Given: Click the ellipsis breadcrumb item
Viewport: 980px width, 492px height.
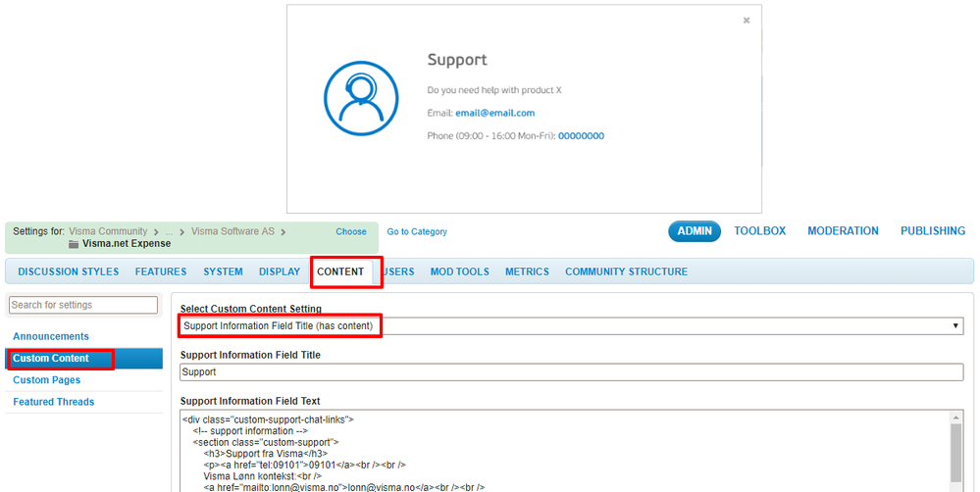Looking at the screenshot, I should [x=169, y=231].
